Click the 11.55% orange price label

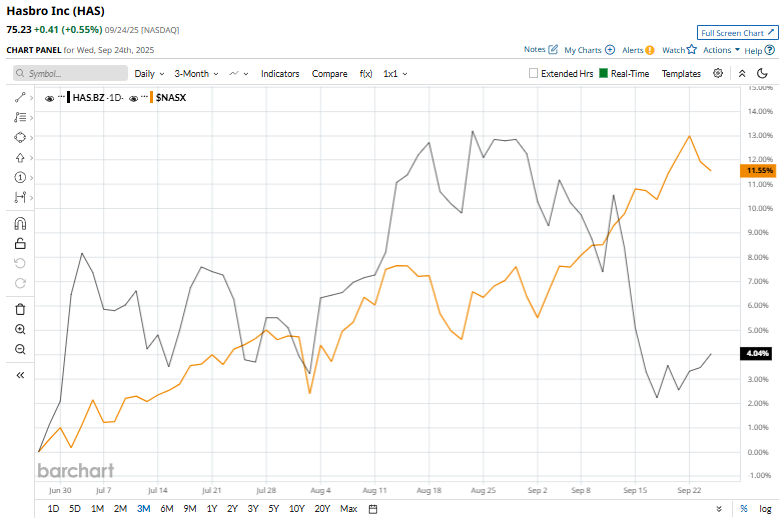759,171
